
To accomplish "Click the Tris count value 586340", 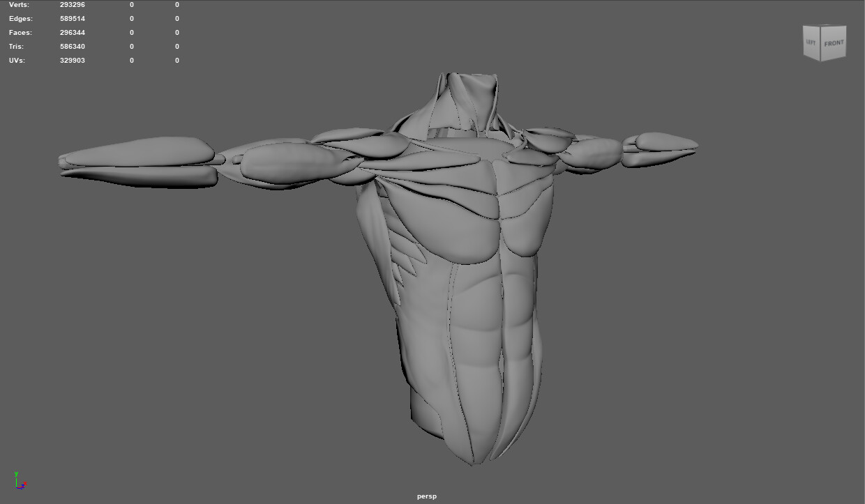I will (x=73, y=46).
